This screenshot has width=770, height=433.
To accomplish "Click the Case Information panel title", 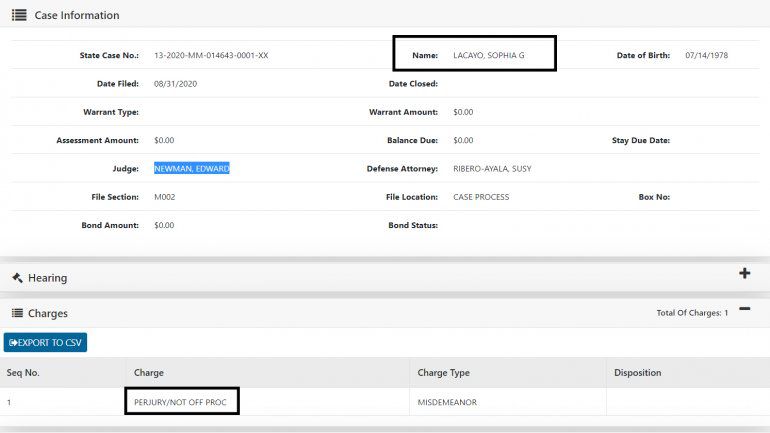I will (x=76, y=15).
